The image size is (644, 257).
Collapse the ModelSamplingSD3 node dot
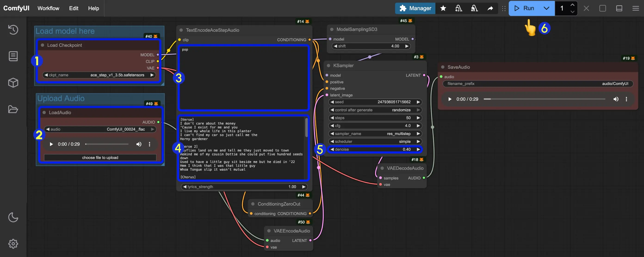pyautogui.click(x=332, y=30)
